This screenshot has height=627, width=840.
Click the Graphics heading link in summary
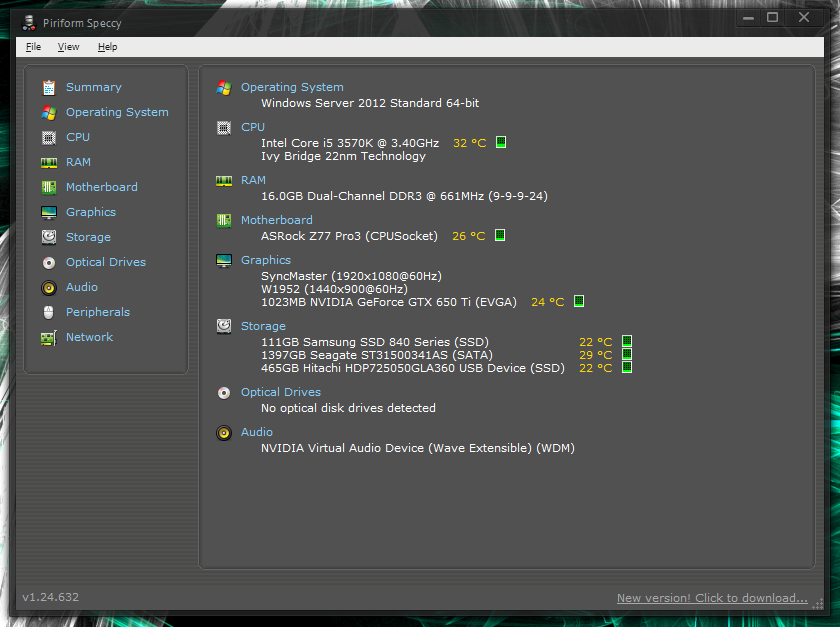pos(266,260)
